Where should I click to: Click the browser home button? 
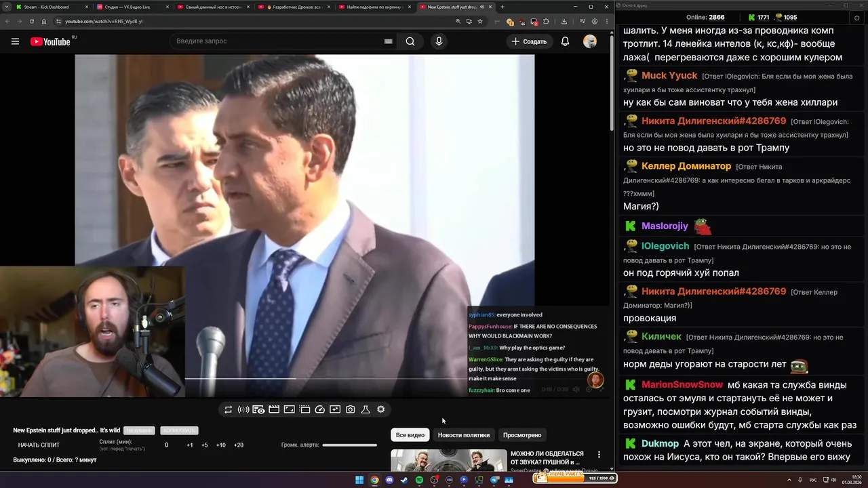44,22
